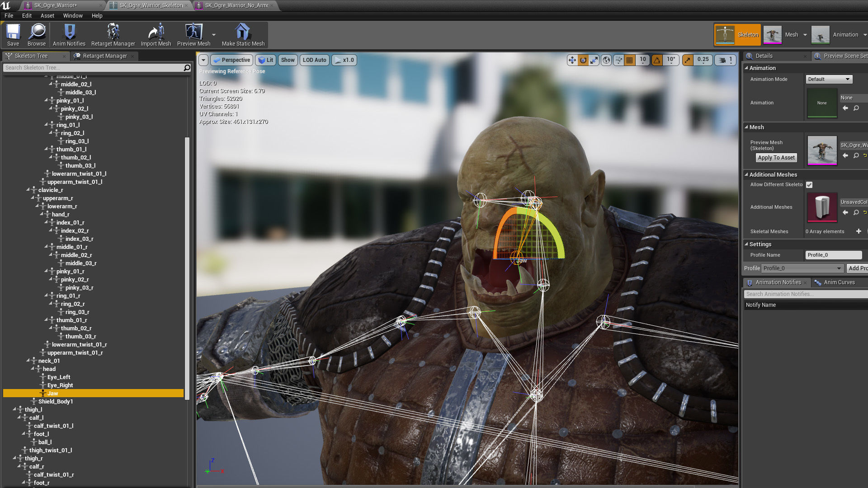Viewport: 868px width, 488px height.
Task: Open the viewport options dropdown arrow
Action: pyautogui.click(x=203, y=60)
